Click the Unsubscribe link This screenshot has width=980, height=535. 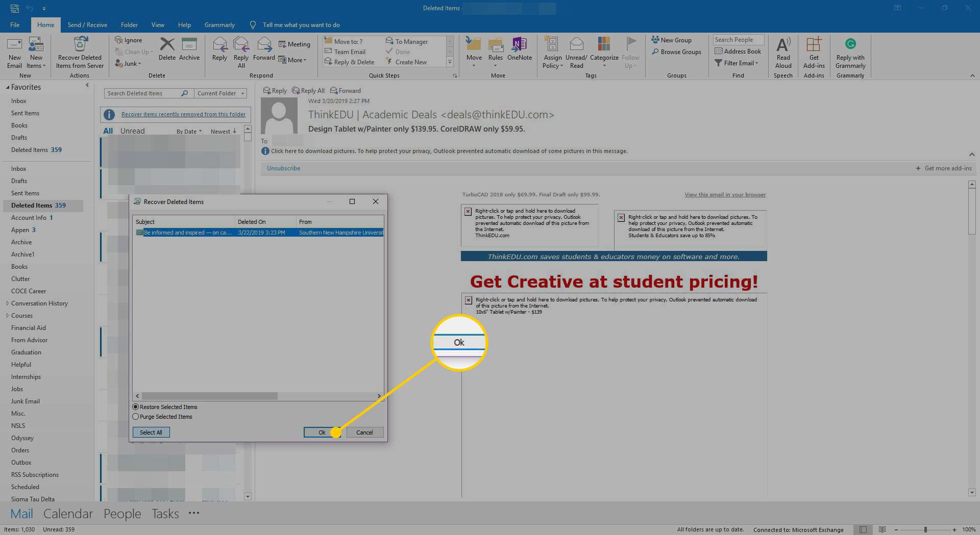coord(283,168)
